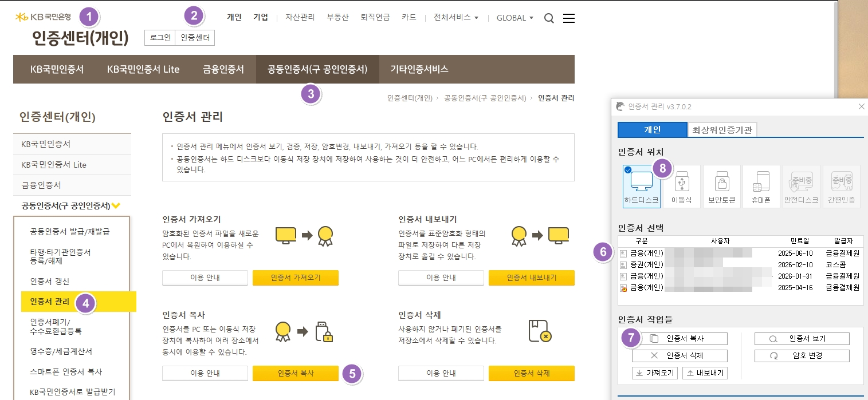Screen dimensions: 868x400
Task: Click the 로그인 button
Action: click(160, 38)
